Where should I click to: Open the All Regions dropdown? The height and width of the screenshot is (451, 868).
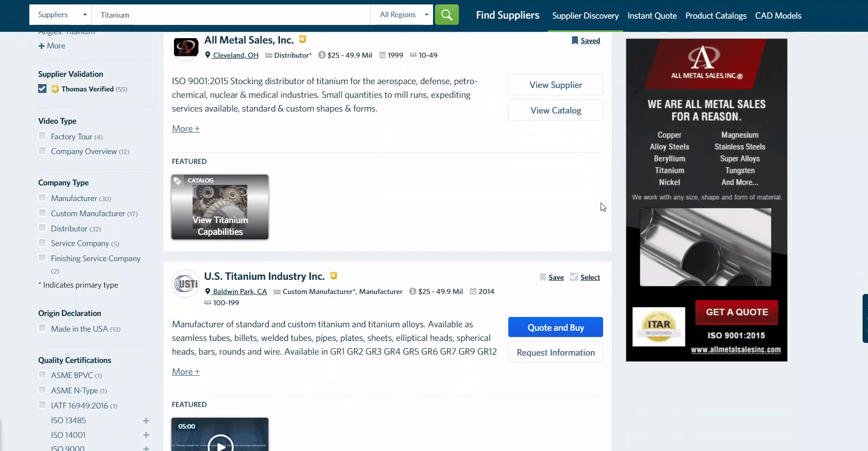[x=402, y=15]
